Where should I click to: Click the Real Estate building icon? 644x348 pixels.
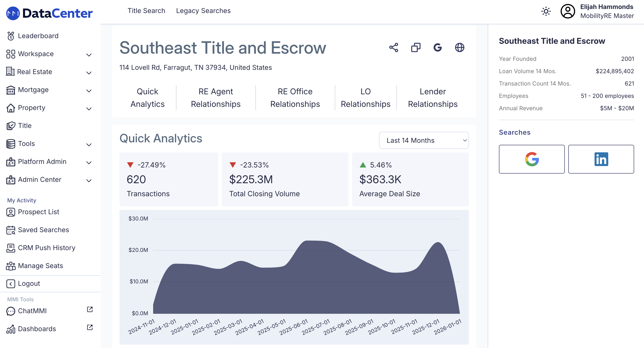(10, 71)
